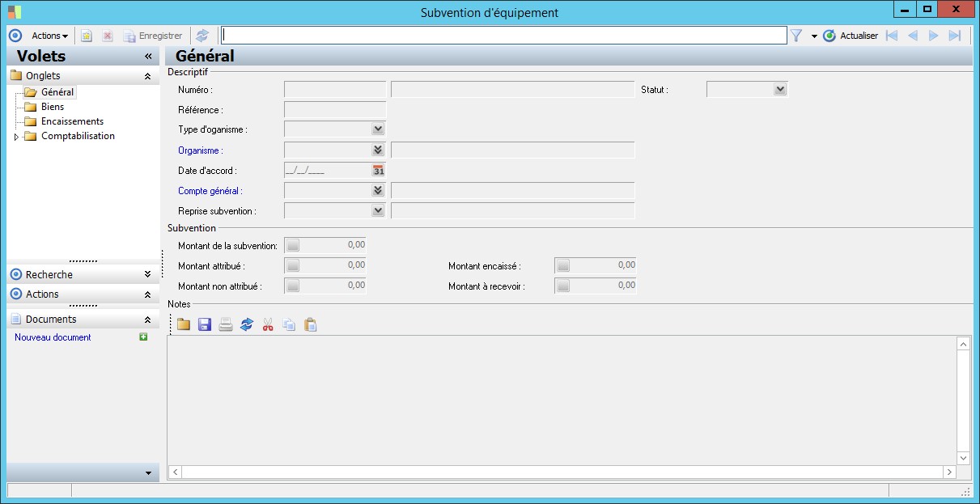Paste using the clipboard icon in Notes
Screen dimensions: 980x504
pos(310,324)
